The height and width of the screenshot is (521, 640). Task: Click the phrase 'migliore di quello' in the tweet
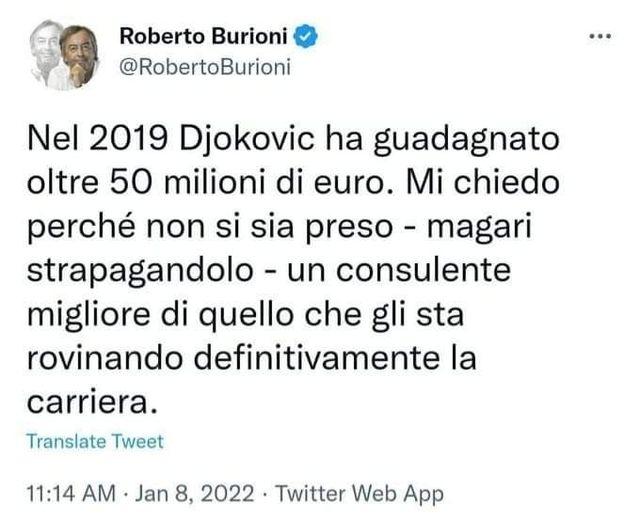coord(160,315)
